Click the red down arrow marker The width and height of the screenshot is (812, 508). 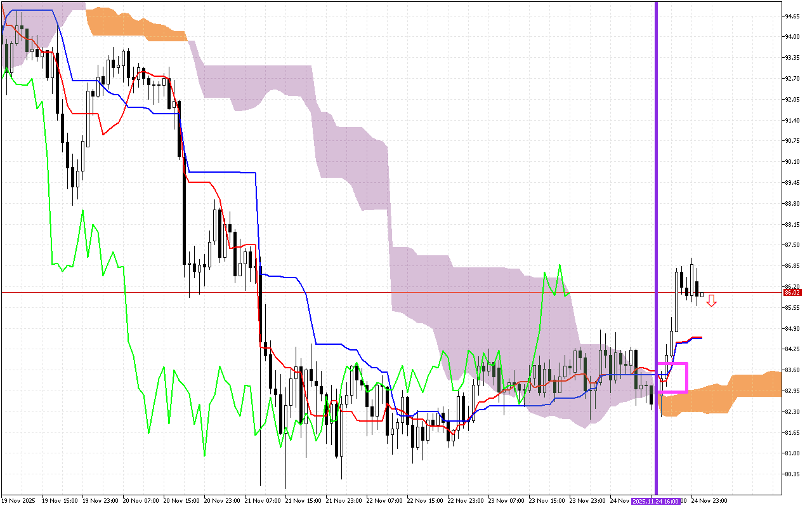pos(712,301)
